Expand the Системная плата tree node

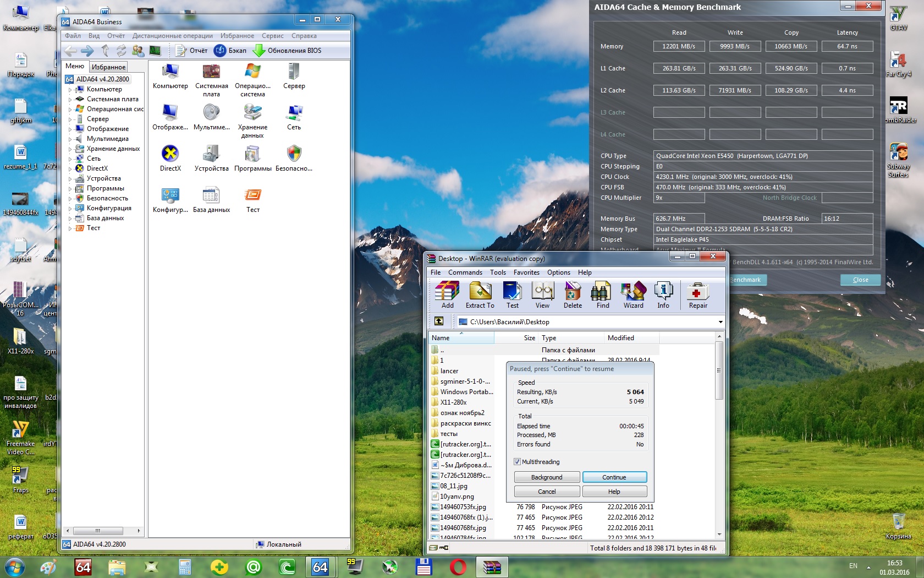70,100
